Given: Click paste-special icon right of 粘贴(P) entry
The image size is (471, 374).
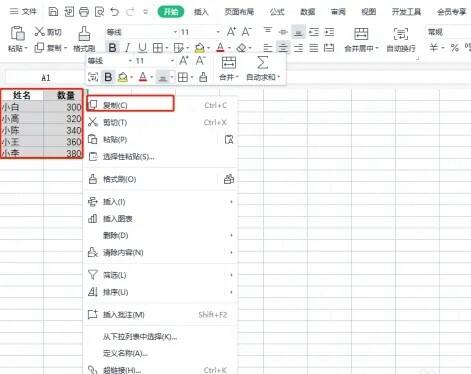Looking at the screenshot, I should 229,139.
